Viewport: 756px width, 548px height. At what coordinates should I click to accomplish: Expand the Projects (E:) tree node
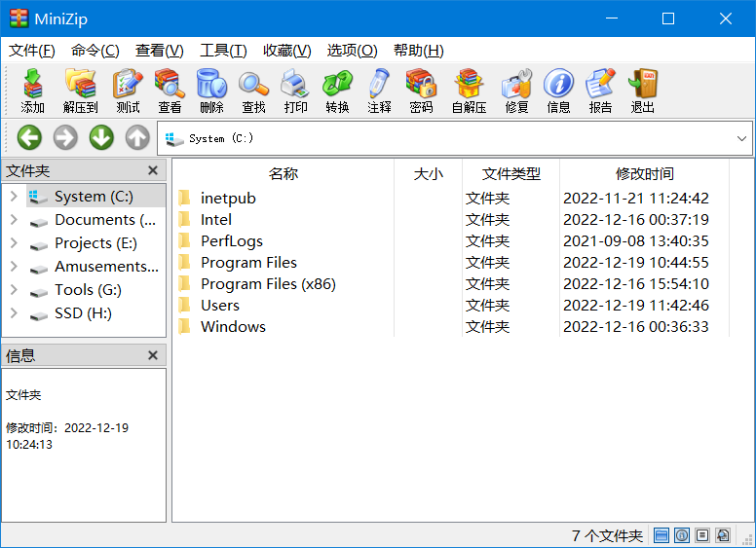click(14, 242)
